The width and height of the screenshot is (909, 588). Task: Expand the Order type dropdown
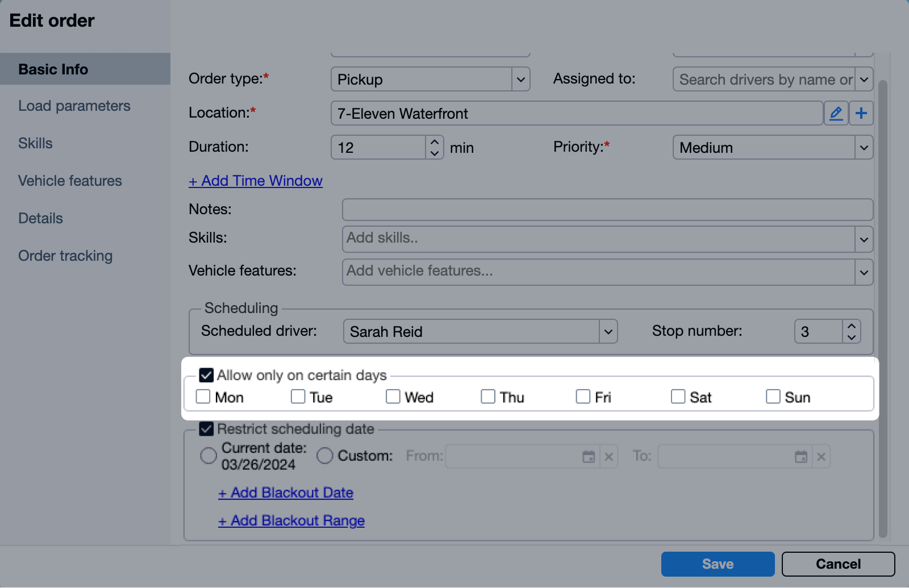pyautogui.click(x=520, y=80)
